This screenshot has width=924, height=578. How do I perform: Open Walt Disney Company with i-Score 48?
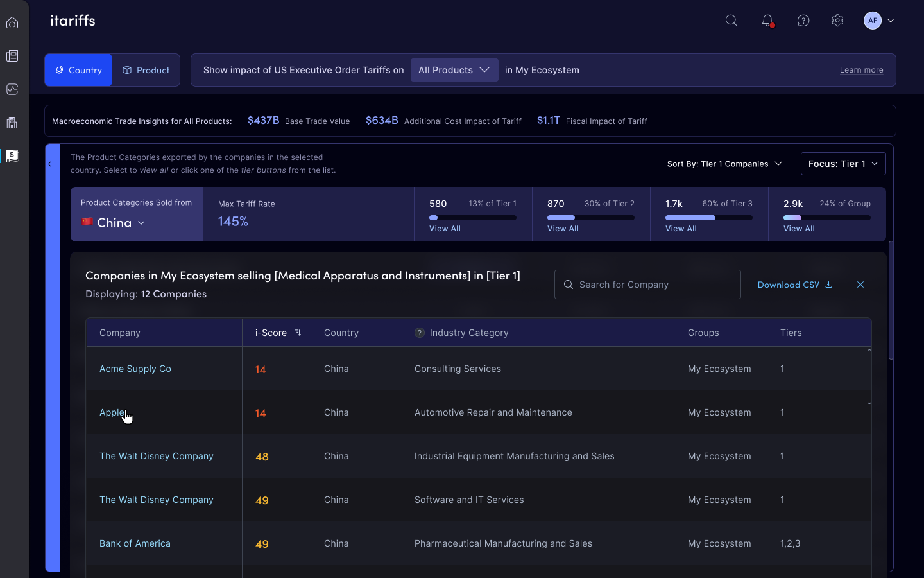157,456
